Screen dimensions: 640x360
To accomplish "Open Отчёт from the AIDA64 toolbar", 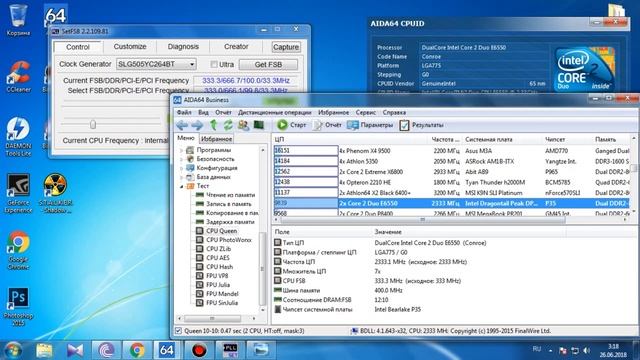I will tap(327, 125).
